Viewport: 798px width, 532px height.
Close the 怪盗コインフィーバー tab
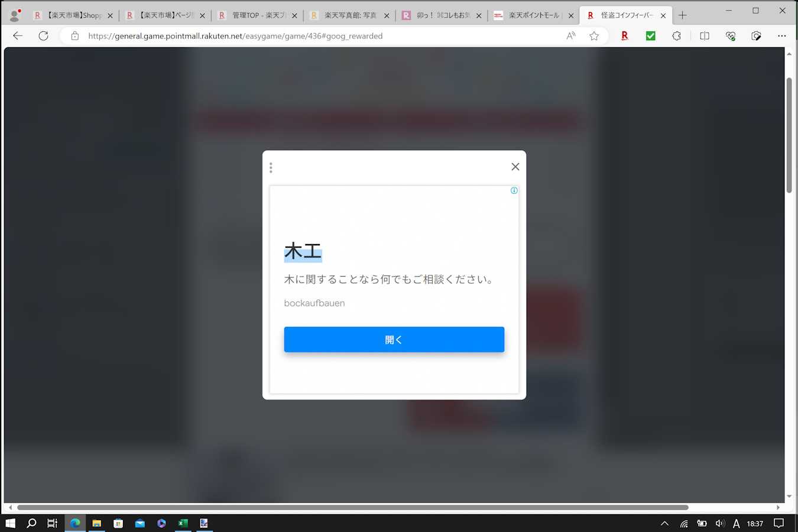pos(663,16)
